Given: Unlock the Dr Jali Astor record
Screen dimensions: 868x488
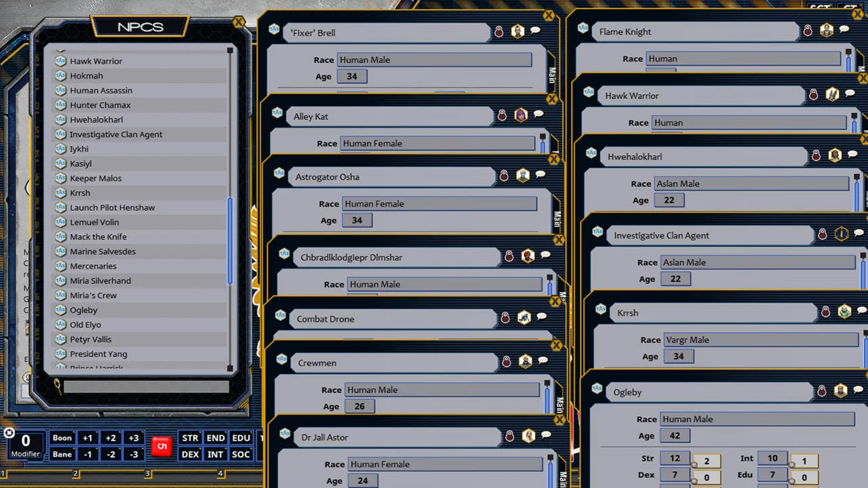Looking at the screenshot, I should (510, 436).
